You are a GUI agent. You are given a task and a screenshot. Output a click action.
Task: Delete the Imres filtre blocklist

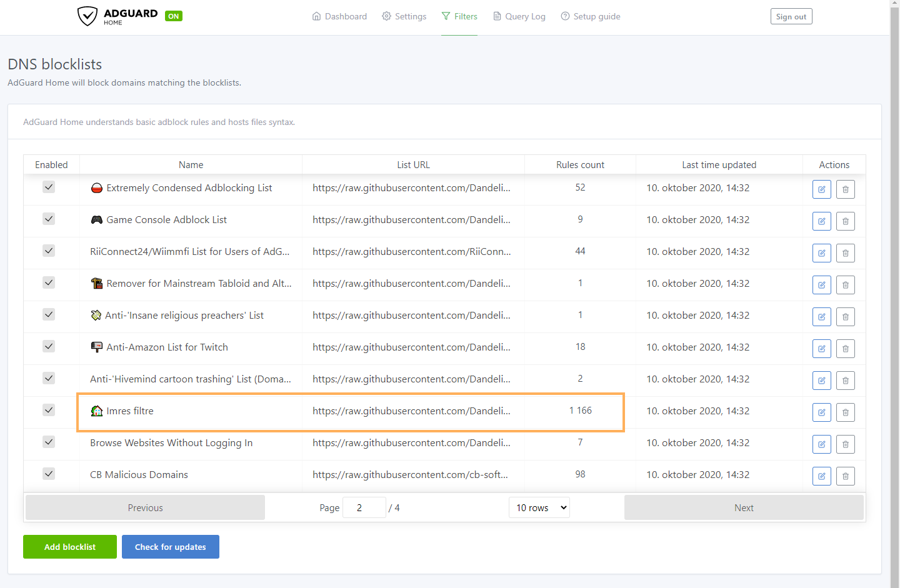[846, 412]
